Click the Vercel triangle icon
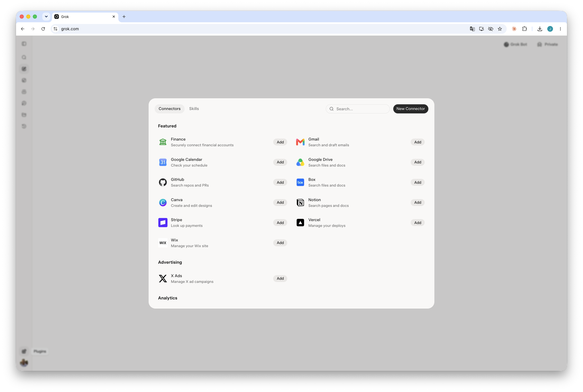 [x=300, y=223]
